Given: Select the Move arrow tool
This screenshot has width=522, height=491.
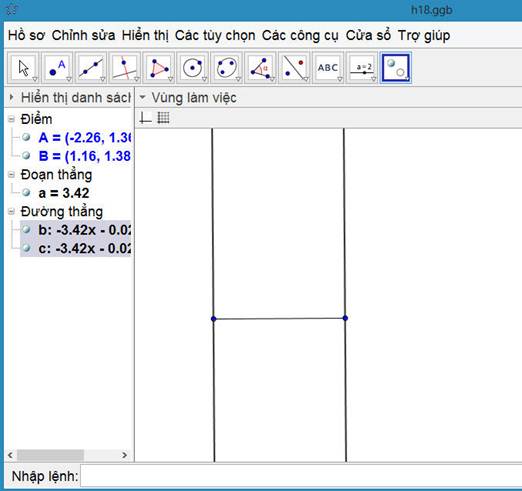Looking at the screenshot, I should pyautogui.click(x=24, y=68).
